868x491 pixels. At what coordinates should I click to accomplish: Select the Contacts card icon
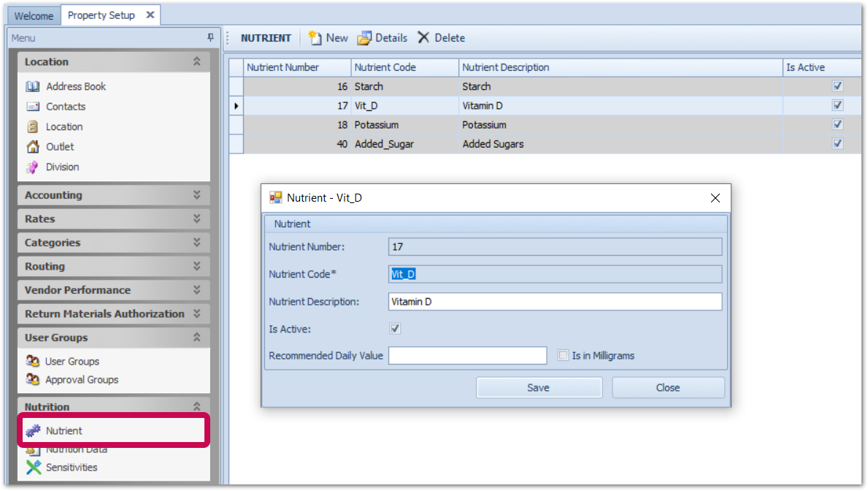click(33, 107)
